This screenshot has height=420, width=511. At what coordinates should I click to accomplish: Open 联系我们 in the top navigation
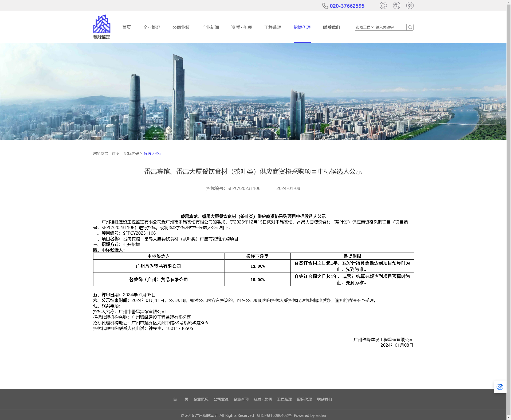click(331, 27)
